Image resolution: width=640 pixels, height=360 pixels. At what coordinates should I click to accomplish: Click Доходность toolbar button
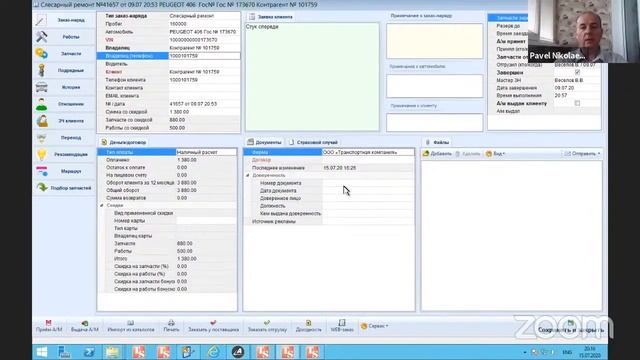[x=308, y=326]
